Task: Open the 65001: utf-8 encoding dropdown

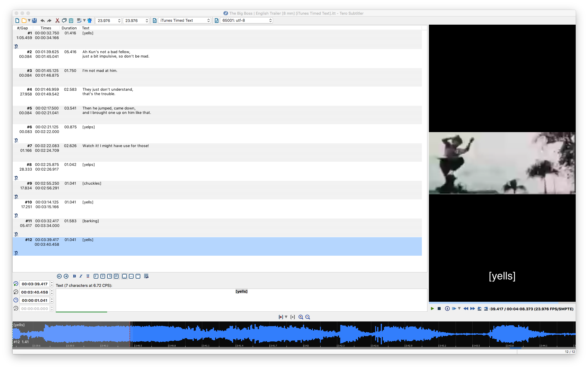Action: [x=246, y=20]
